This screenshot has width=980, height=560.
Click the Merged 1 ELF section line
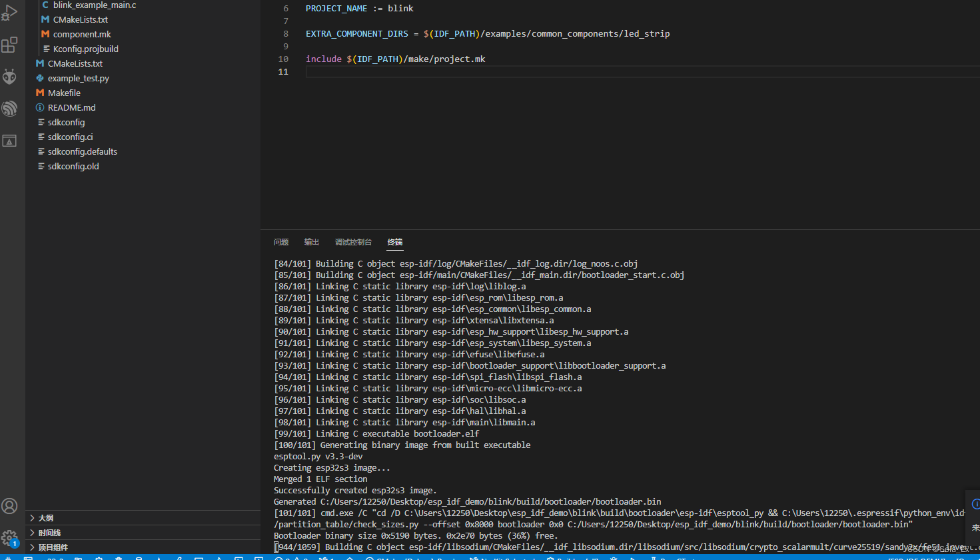click(320, 479)
